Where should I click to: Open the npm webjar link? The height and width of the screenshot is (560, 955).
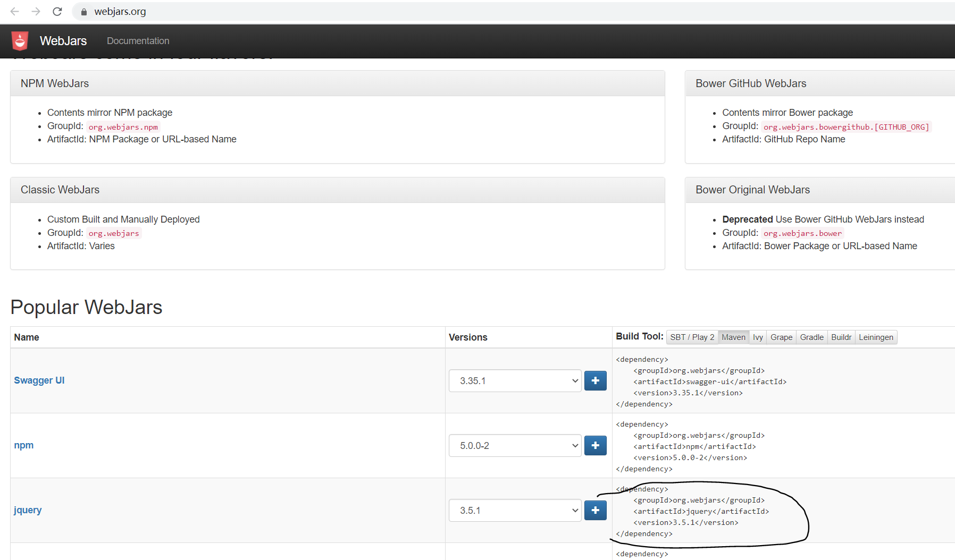24,445
